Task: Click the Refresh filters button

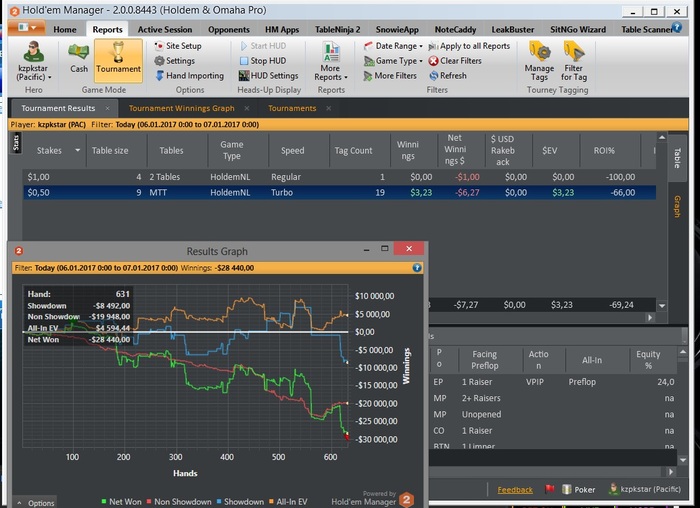Action: (x=452, y=76)
